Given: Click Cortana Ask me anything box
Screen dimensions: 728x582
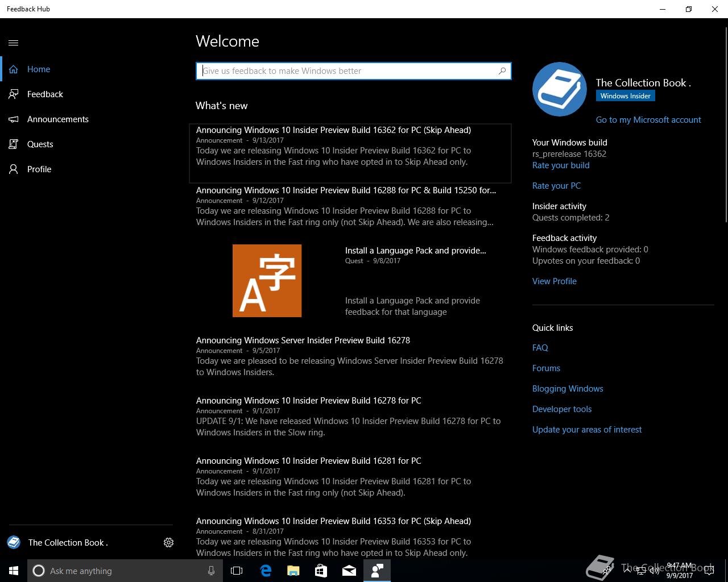Looking at the screenshot, I should [x=125, y=571].
